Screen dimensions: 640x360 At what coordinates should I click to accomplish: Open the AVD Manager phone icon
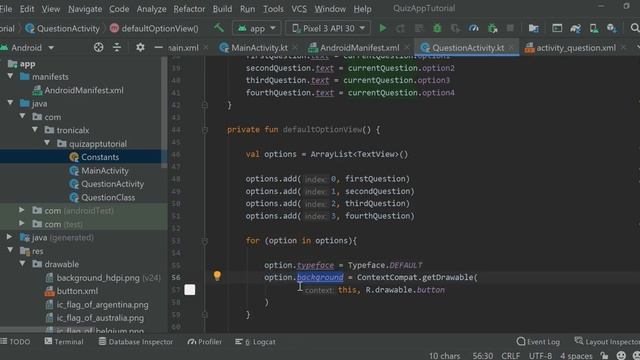click(x=594, y=28)
